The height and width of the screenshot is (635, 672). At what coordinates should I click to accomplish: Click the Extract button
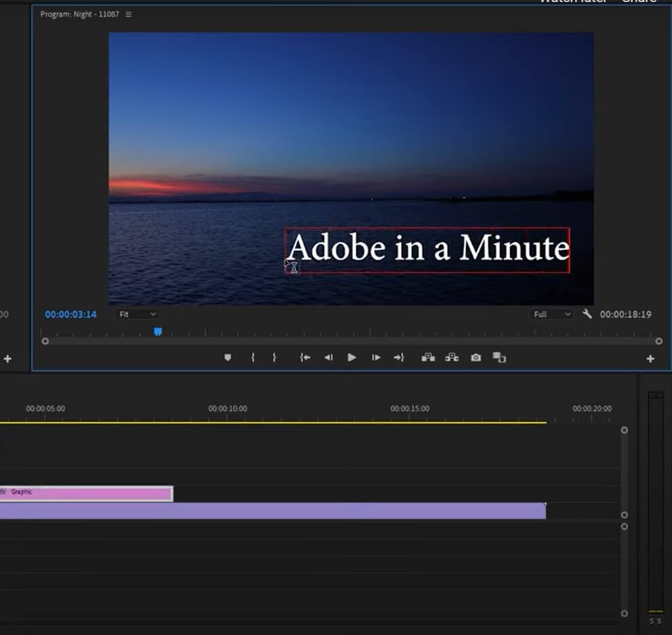click(452, 358)
